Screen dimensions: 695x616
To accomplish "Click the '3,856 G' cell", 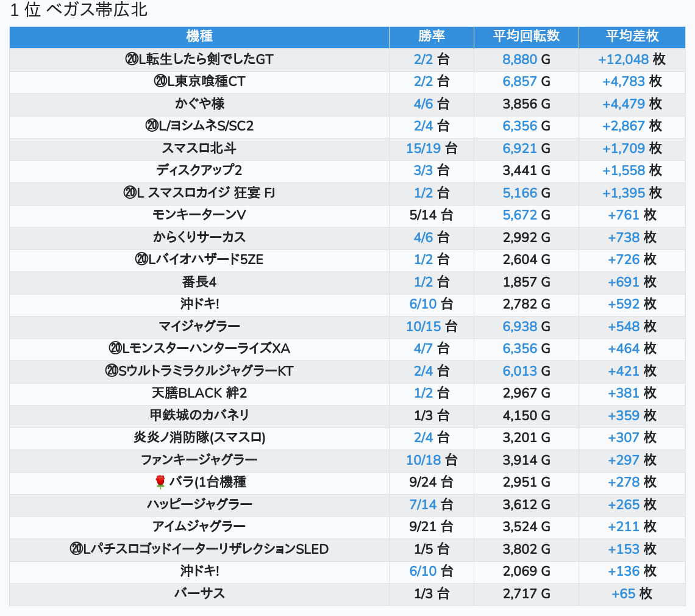I will tap(526, 104).
